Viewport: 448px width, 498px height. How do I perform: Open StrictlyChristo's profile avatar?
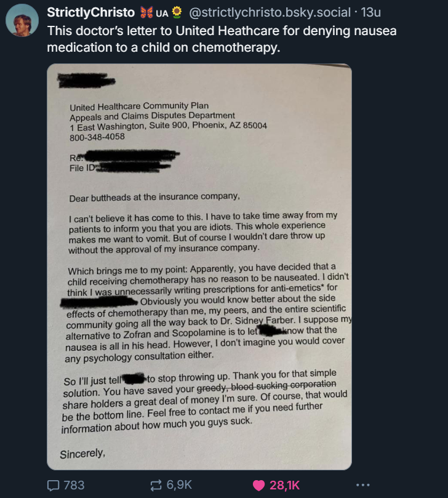click(22, 21)
